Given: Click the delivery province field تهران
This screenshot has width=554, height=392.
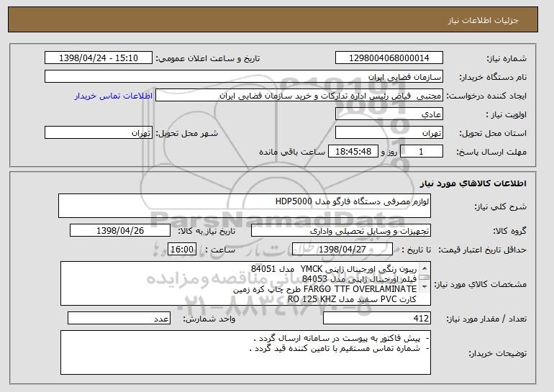Looking at the screenshot, I should tap(389, 133).
